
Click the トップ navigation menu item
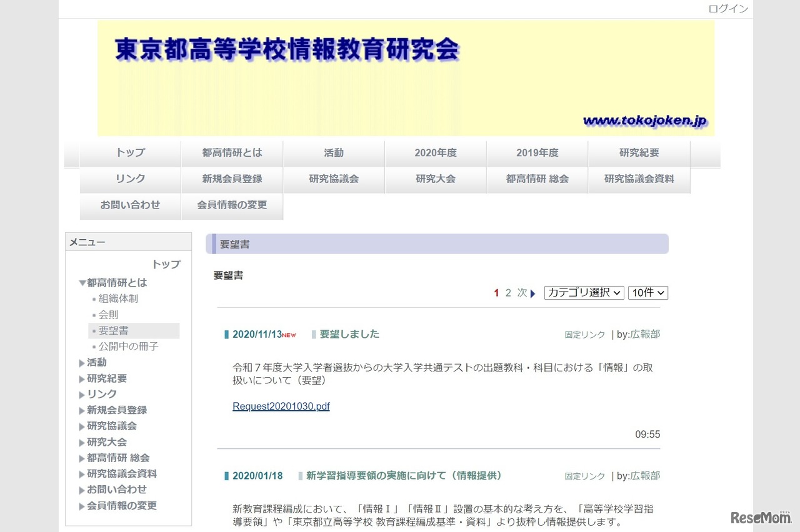129,152
